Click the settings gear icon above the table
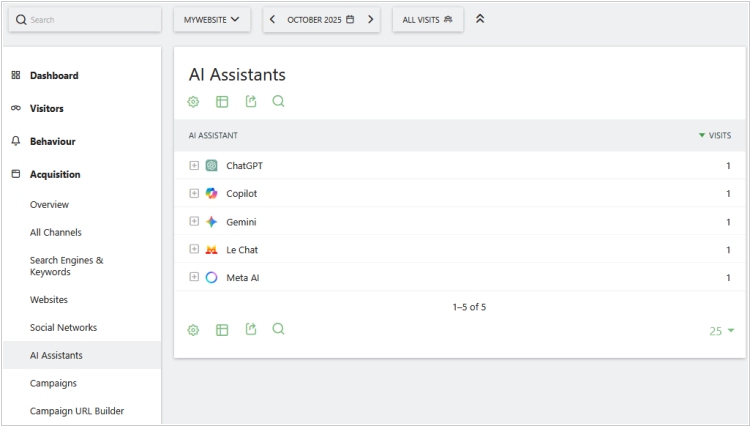The image size is (750, 426). [194, 101]
